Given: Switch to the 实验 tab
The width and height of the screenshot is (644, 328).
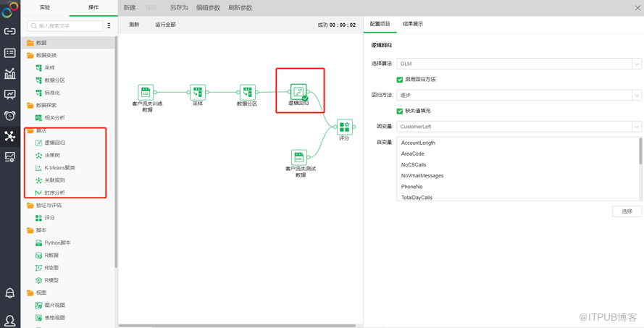Looking at the screenshot, I should click(x=45, y=7).
